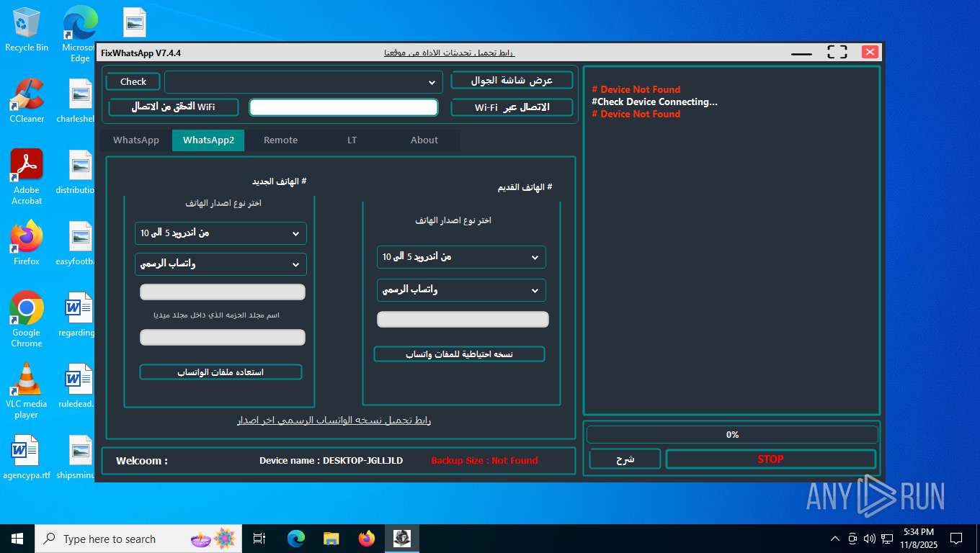Image resolution: width=980 pixels, height=553 pixels.
Task: Click the شرح explanation button
Action: pyautogui.click(x=625, y=459)
